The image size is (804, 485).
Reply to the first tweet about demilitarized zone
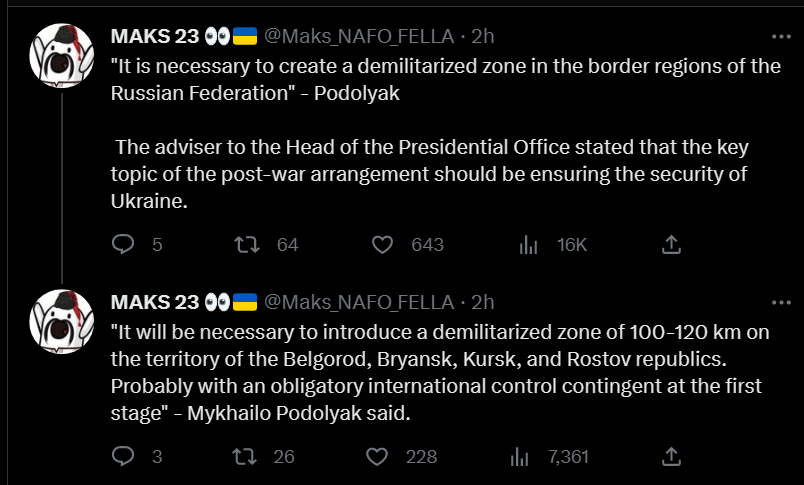coord(123,244)
